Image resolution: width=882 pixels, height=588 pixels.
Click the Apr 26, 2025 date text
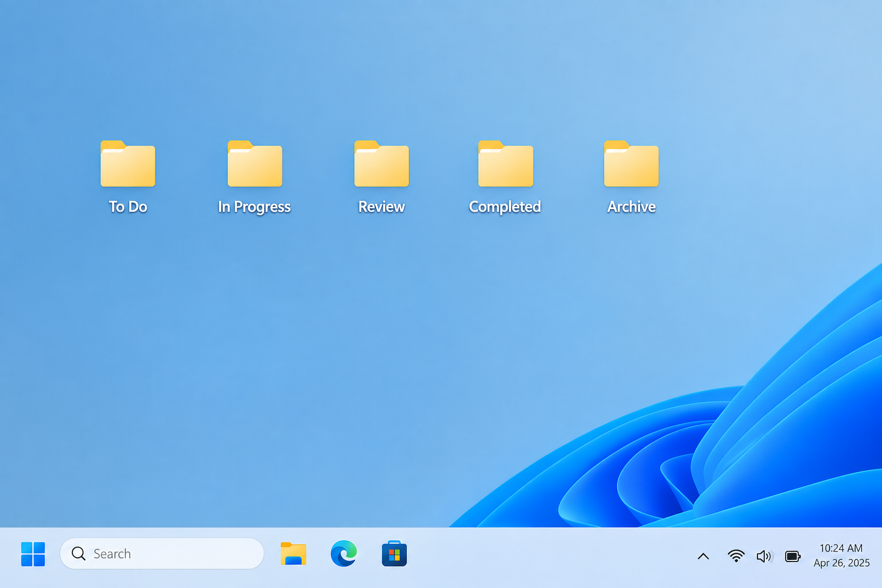842,563
